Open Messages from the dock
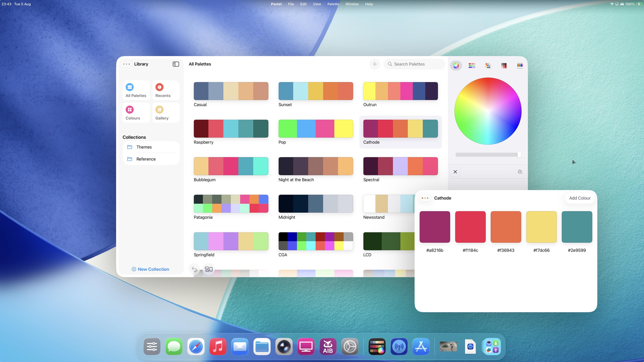The height and width of the screenshot is (362, 644). (x=174, y=347)
